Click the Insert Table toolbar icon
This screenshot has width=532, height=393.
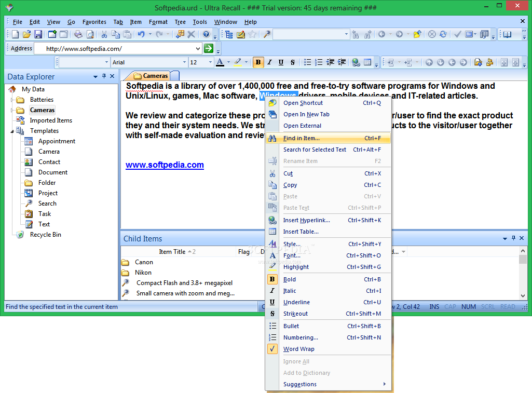pyautogui.click(x=367, y=62)
